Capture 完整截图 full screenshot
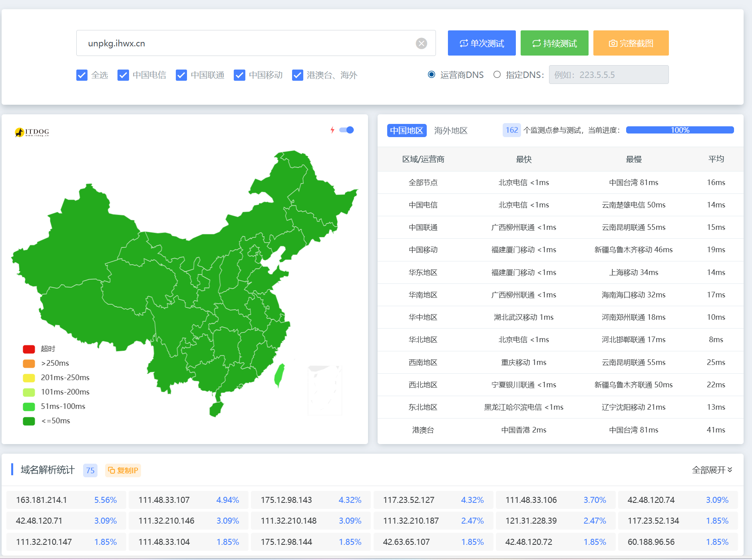Image resolution: width=752 pixels, height=560 pixels. pyautogui.click(x=631, y=43)
